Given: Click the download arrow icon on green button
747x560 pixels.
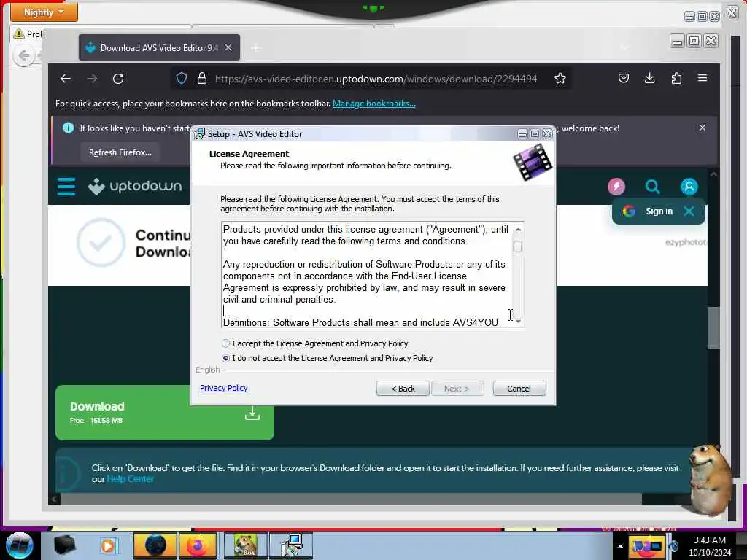Looking at the screenshot, I should pyautogui.click(x=252, y=413).
